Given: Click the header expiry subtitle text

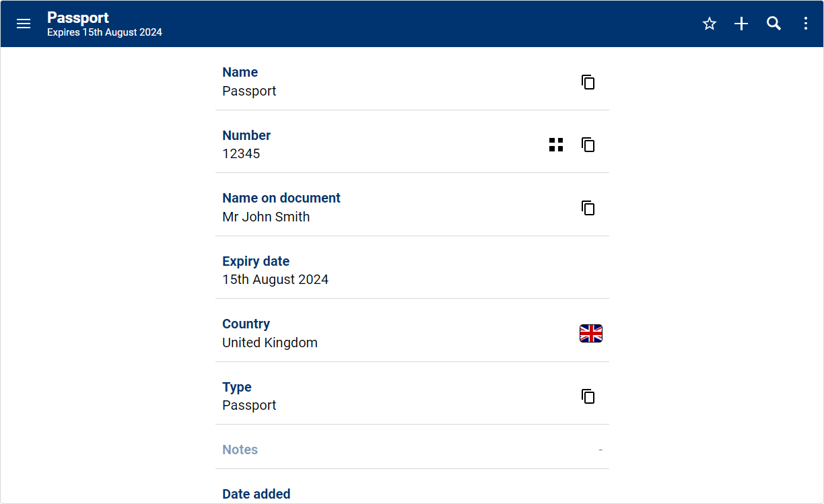Looking at the screenshot, I should coord(104,32).
